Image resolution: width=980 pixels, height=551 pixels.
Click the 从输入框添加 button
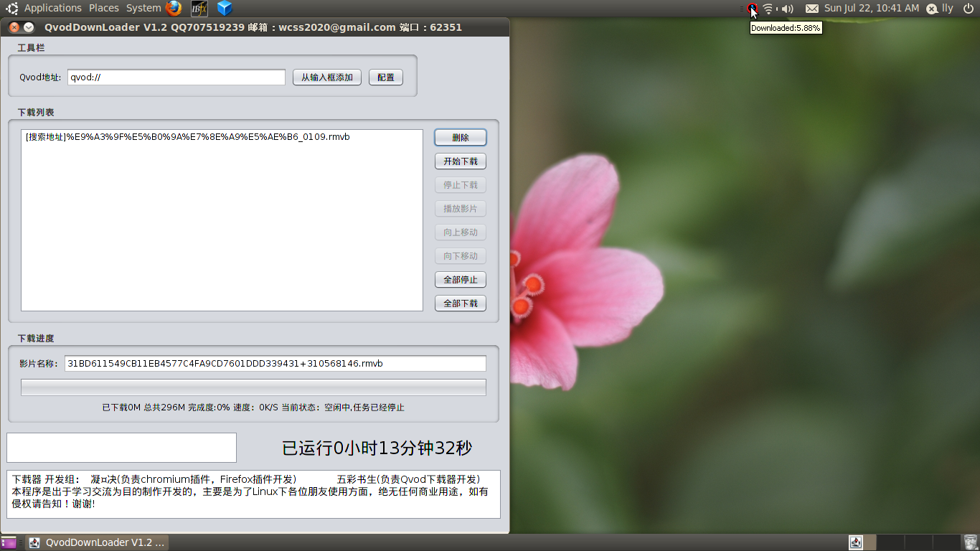327,77
